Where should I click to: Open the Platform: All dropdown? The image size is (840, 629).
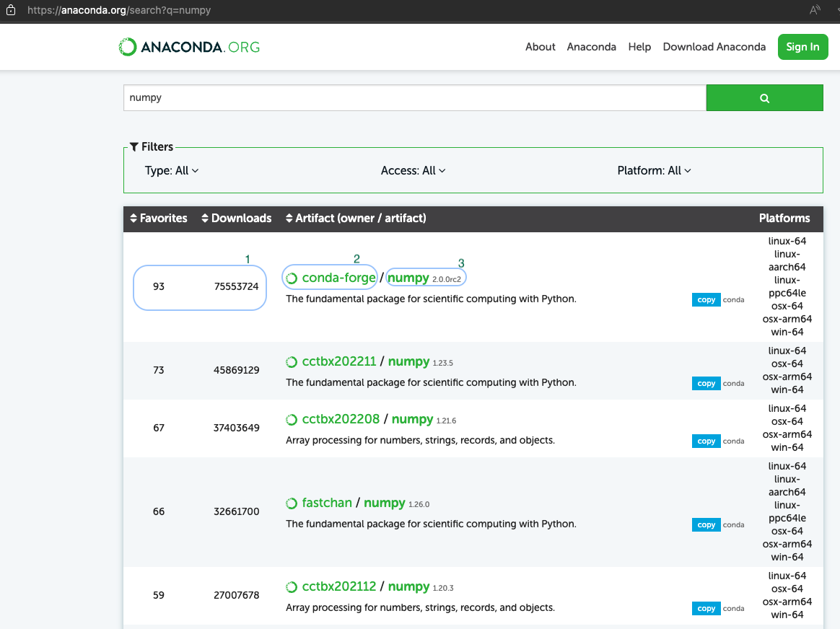(654, 171)
